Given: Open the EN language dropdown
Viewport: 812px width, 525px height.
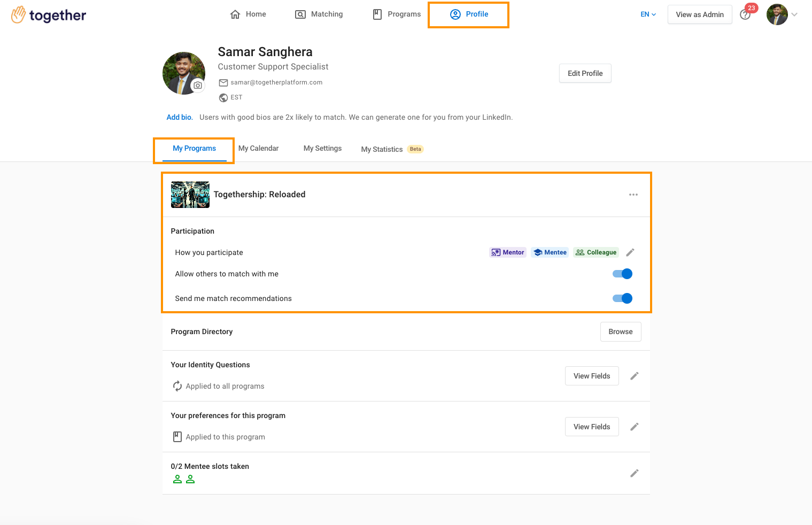Looking at the screenshot, I should click(x=648, y=14).
